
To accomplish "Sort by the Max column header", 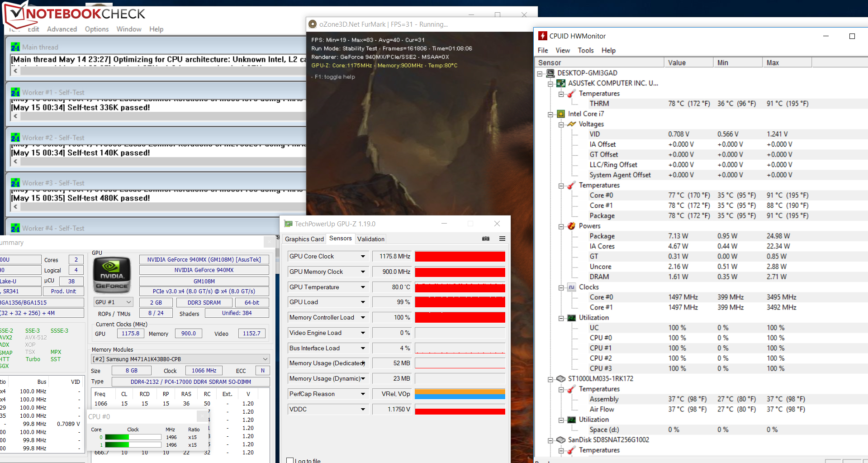I will tap(787, 62).
